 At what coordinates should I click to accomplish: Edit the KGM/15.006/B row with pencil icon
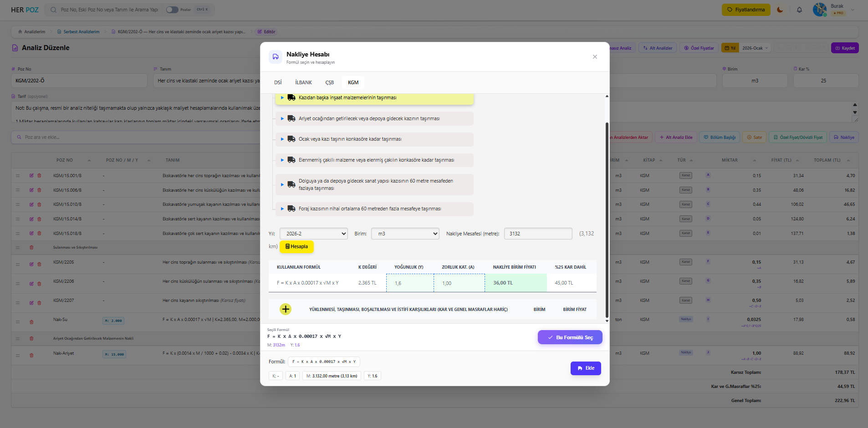pos(31,190)
